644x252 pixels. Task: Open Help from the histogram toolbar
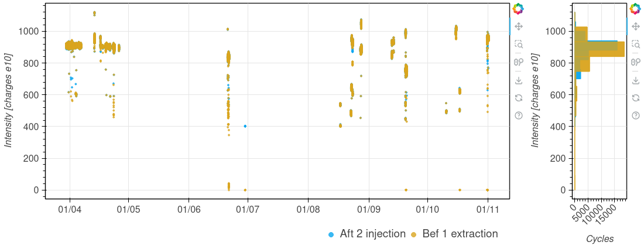(x=635, y=115)
